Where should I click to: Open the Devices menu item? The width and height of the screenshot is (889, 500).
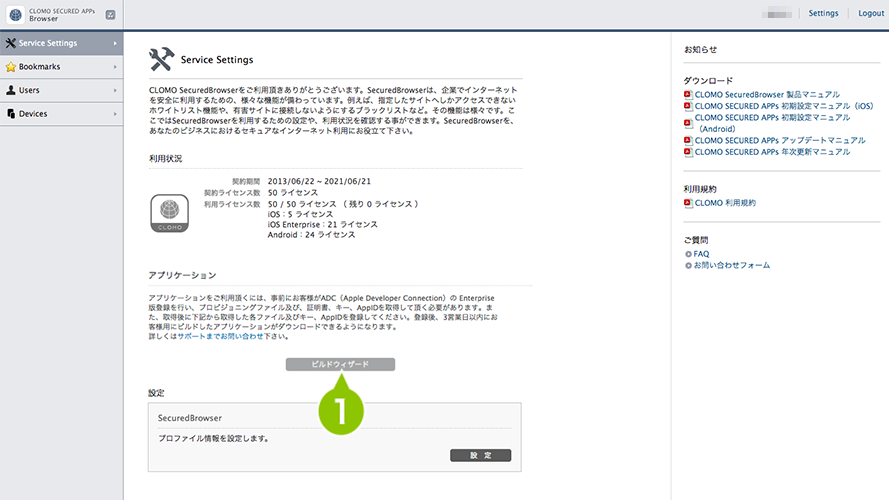coord(61,114)
